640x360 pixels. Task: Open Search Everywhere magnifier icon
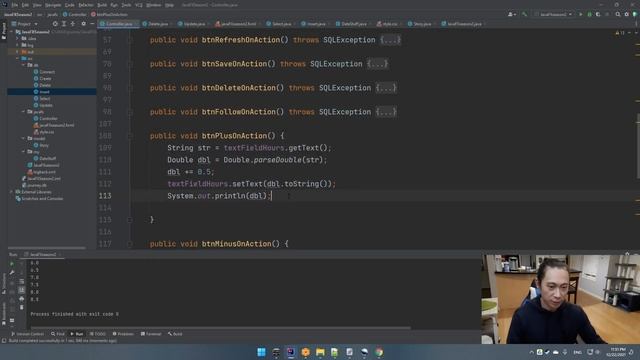618,14
